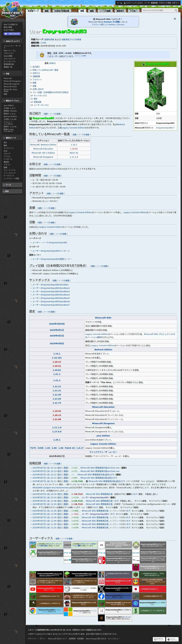Open the 利用者ページ tab
Image resolution: width=182 pixels, height=644 pixels.
coord(33,11)
